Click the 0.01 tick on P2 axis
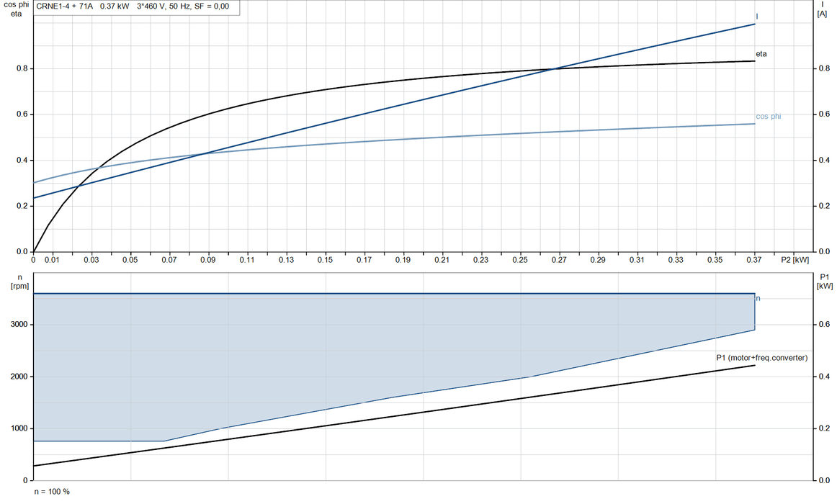 click(52, 260)
